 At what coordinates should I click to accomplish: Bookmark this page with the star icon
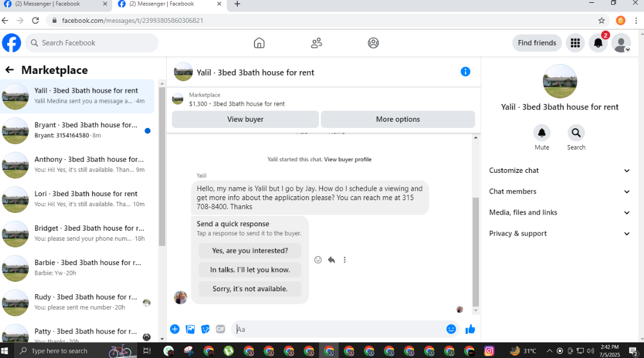[x=602, y=20]
